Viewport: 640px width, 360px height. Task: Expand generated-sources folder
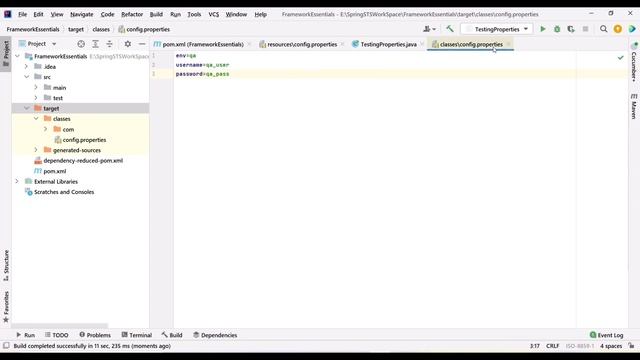36,150
